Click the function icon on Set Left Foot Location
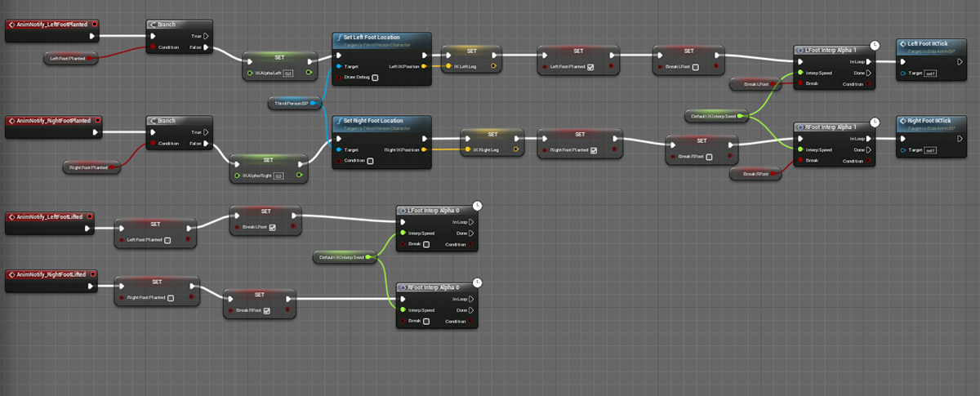This screenshot has height=396, width=980. pyautogui.click(x=338, y=38)
